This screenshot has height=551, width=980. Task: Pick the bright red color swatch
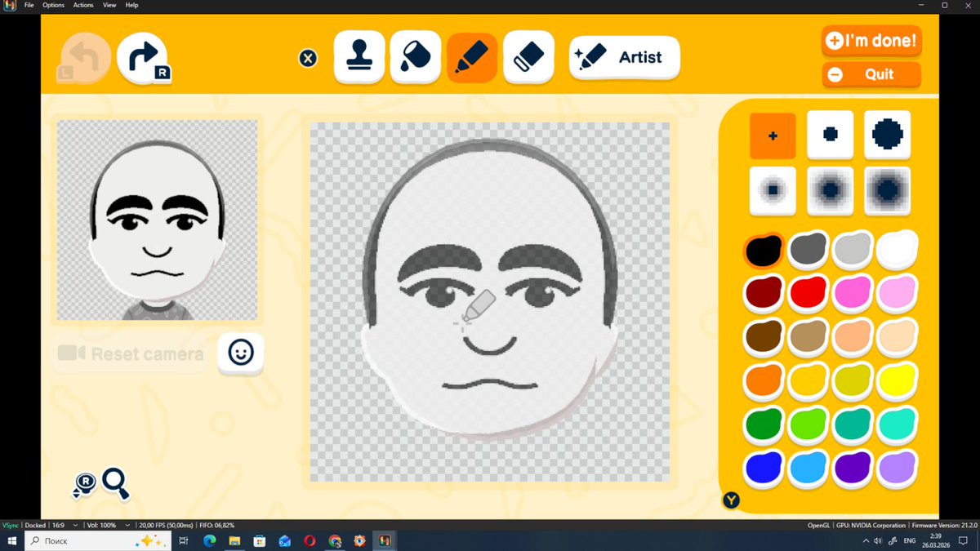point(808,292)
